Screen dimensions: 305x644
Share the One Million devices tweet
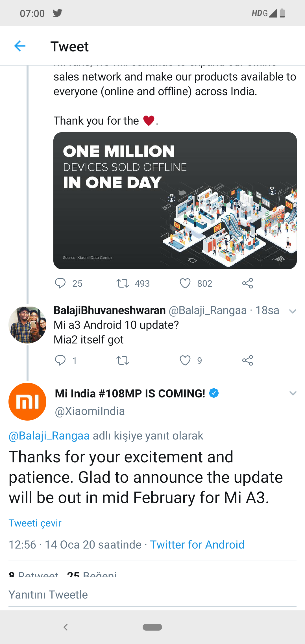click(248, 283)
